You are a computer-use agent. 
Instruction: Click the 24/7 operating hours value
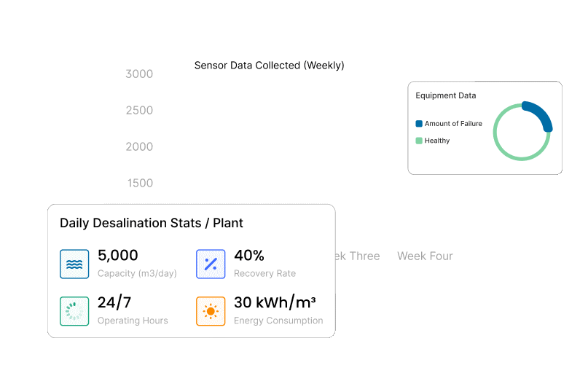[x=114, y=302]
